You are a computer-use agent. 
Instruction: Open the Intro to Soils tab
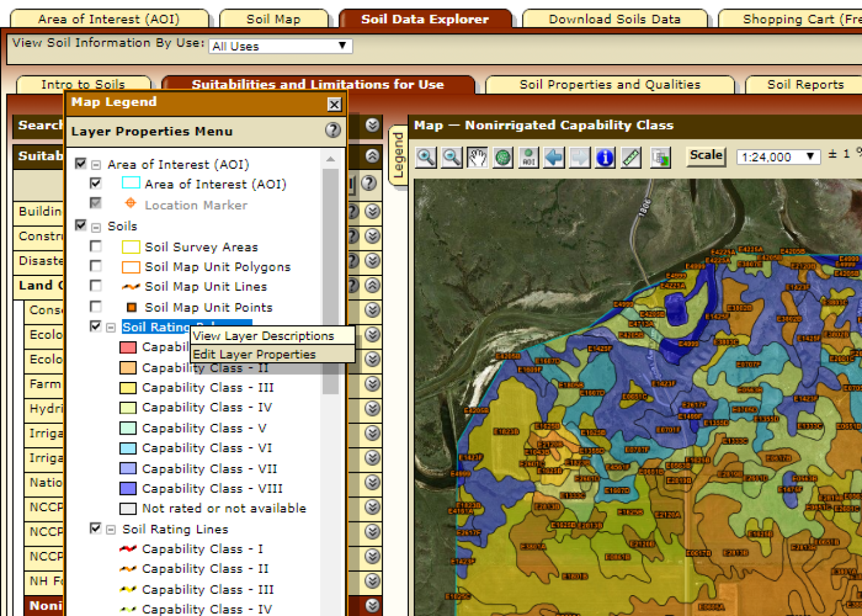point(83,84)
